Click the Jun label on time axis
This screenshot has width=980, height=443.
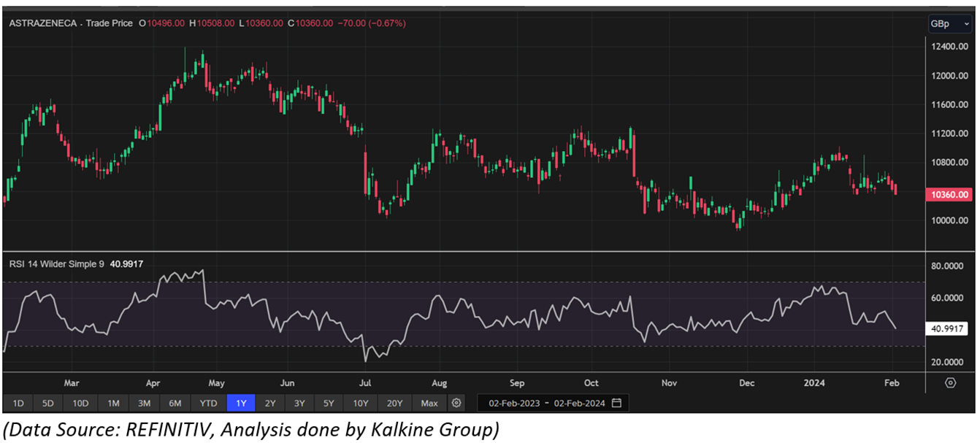coord(288,382)
